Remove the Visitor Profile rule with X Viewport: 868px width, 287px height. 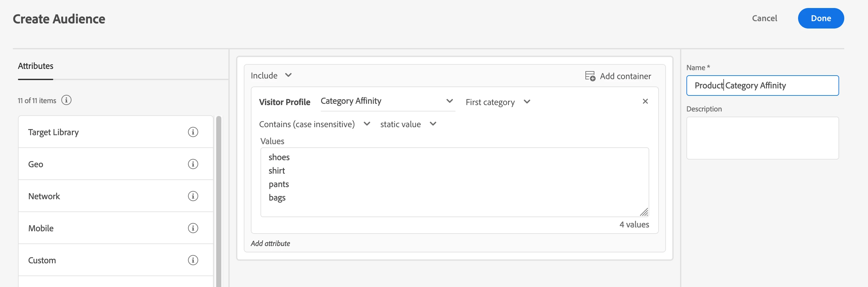(645, 101)
